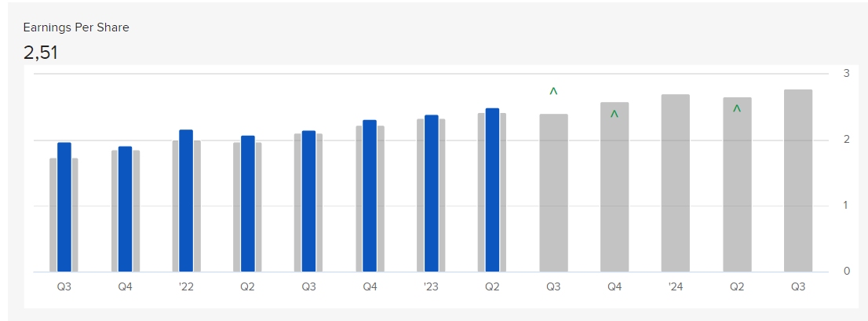868x321 pixels.
Task: Select the gray '24 estimate bar
Action: [676, 183]
